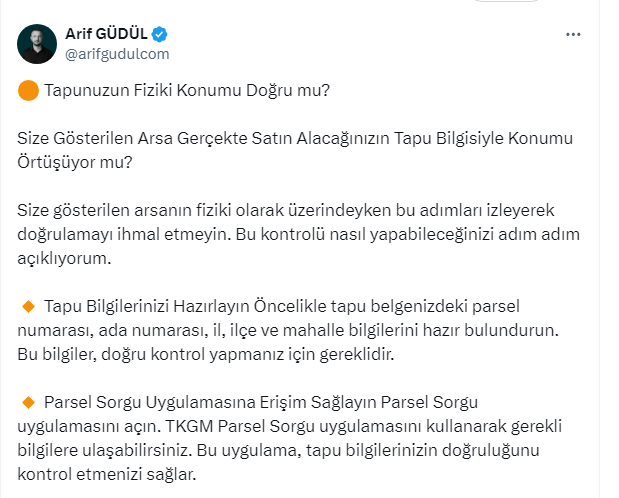The image size is (619, 498).
Task: Click the orange diamond before "Parsel Sorgu Uygulamasına"
Action: click(x=29, y=401)
